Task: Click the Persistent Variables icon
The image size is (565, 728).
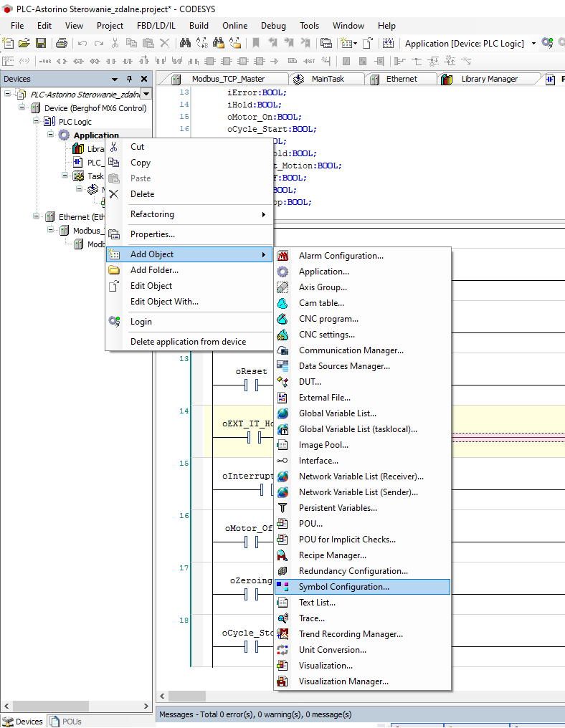Action: pos(282,508)
